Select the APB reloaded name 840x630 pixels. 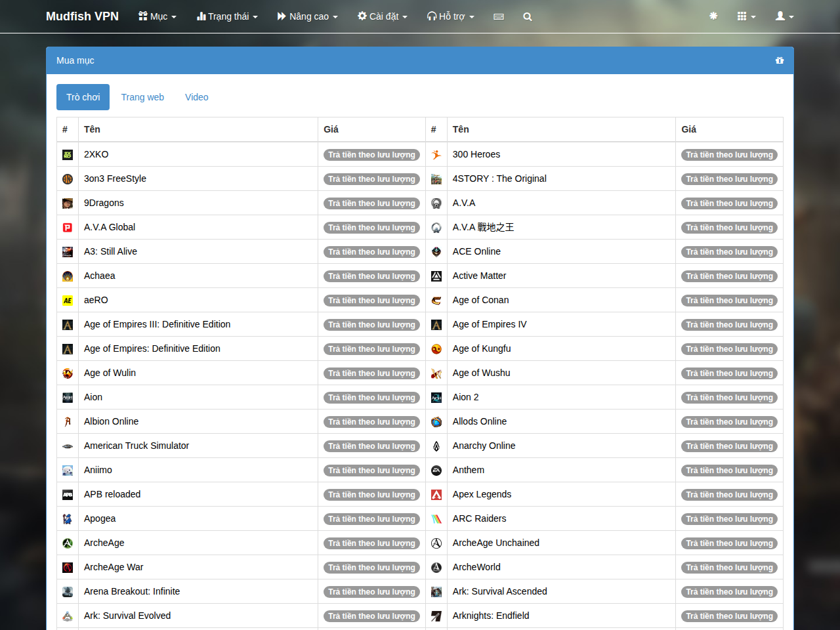(112, 494)
